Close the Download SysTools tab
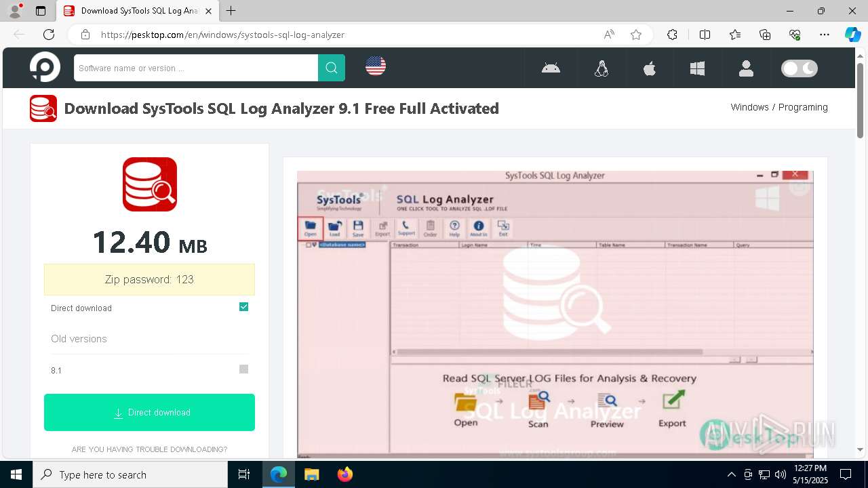Screen dimensions: 868x488 click(209, 11)
